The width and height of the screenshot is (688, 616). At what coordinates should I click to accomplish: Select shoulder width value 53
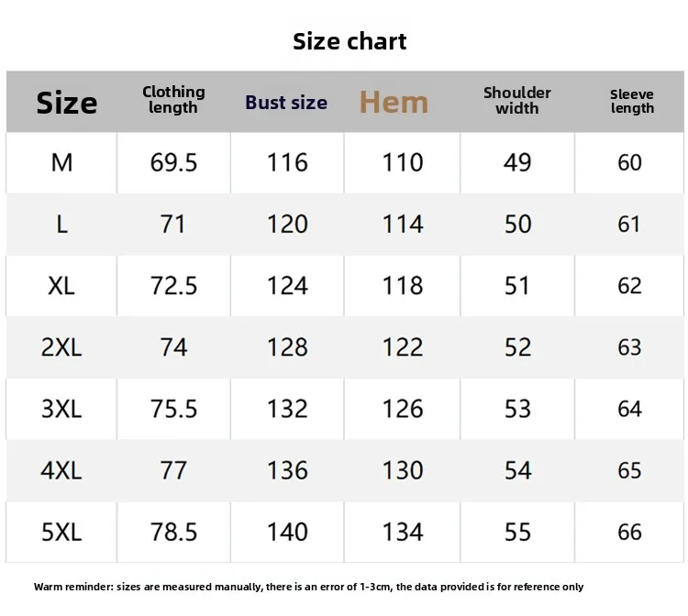517,409
